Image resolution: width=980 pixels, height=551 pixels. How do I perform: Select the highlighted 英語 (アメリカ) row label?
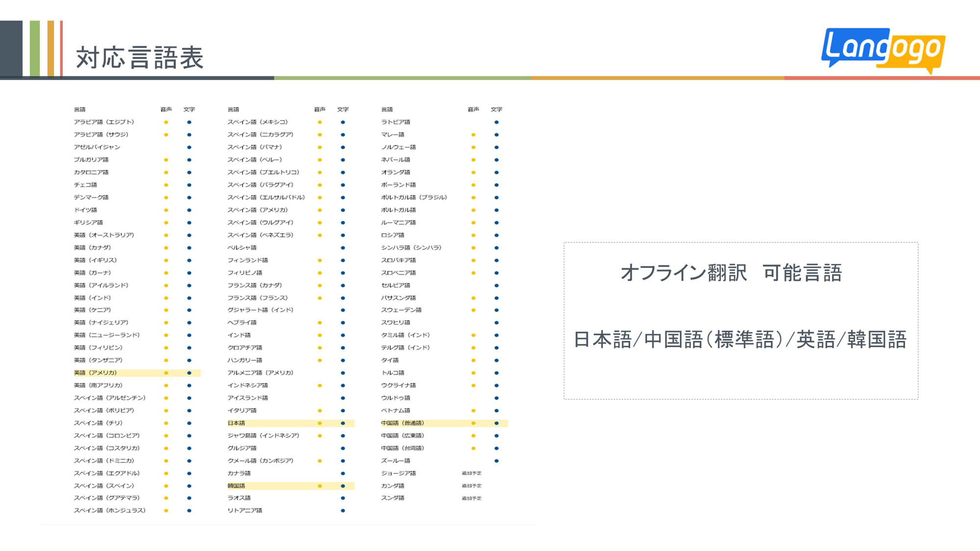96,373
